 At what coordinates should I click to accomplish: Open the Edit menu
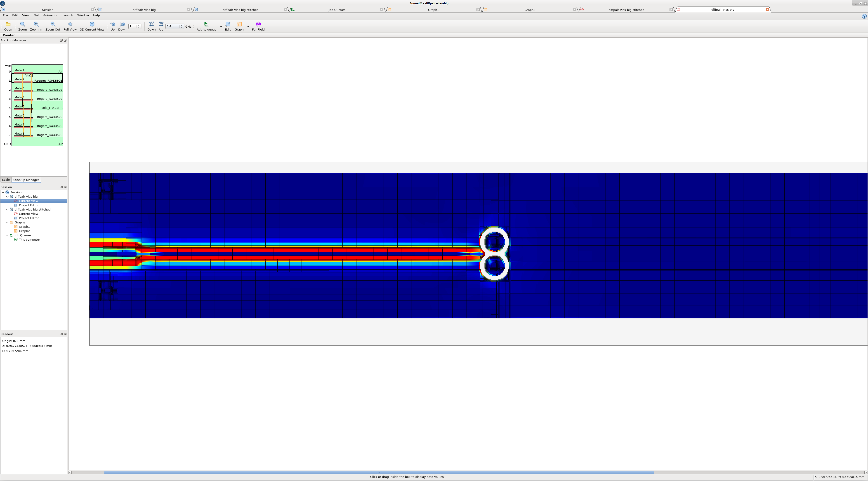point(15,15)
